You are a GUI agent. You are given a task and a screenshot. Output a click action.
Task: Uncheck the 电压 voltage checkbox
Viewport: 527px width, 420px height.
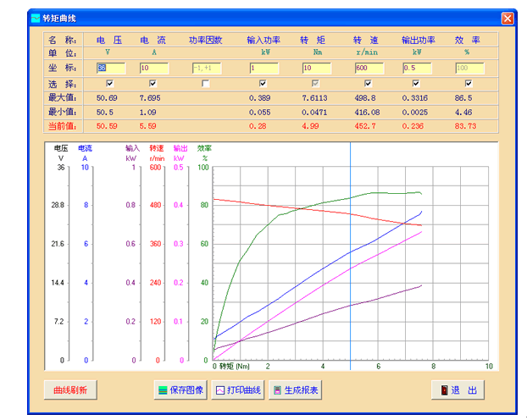(x=110, y=84)
